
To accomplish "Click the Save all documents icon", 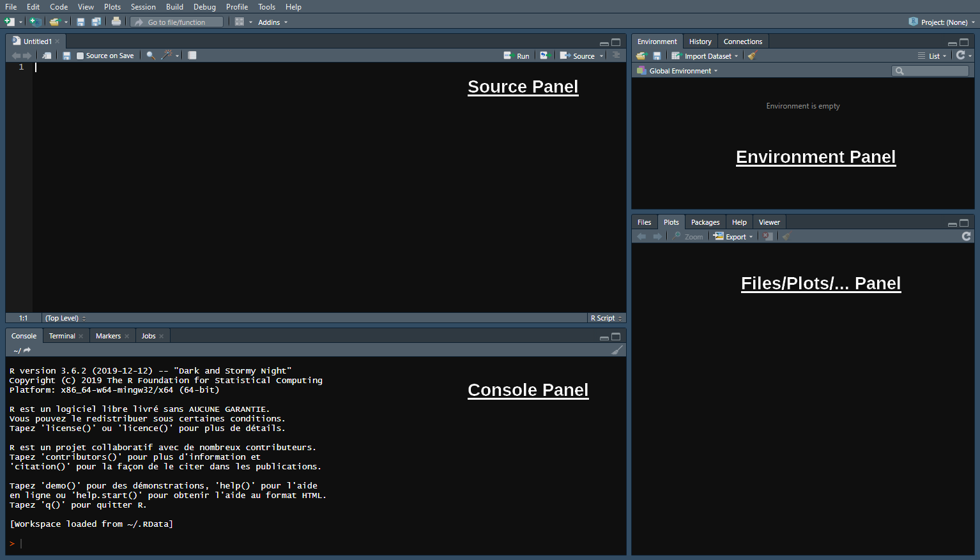I will pos(96,22).
